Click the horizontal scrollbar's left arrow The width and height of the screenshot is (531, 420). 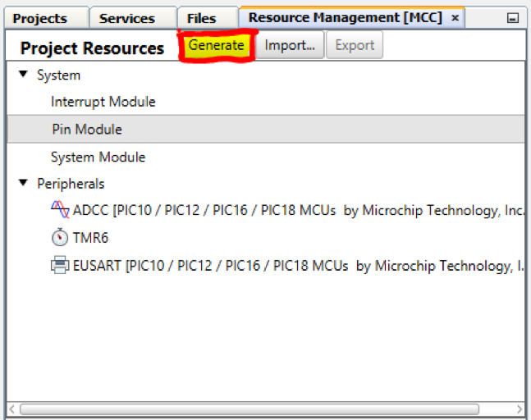click(11, 408)
